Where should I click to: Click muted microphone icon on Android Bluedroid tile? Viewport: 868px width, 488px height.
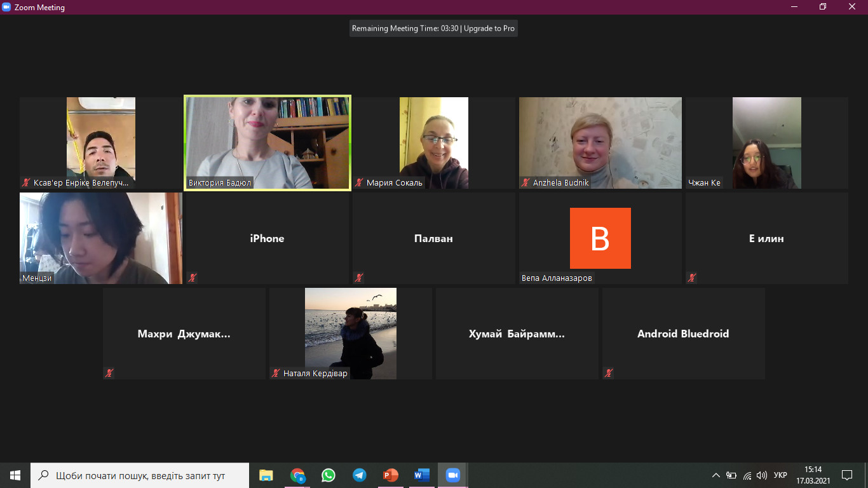coord(609,373)
